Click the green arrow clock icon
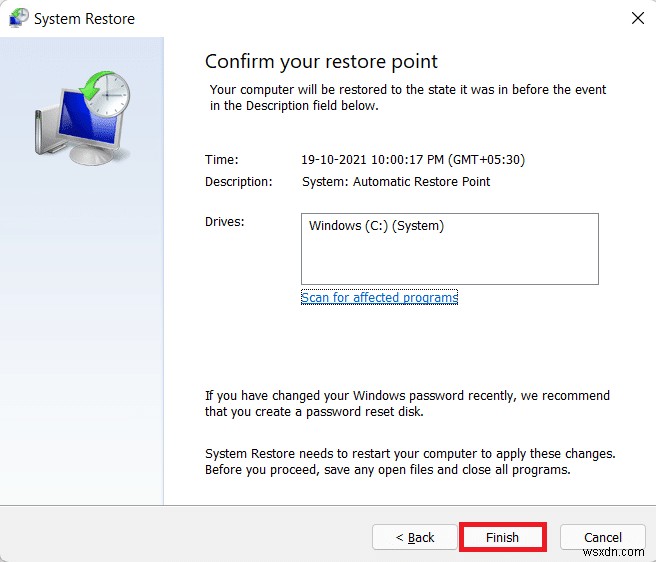 [x=105, y=93]
